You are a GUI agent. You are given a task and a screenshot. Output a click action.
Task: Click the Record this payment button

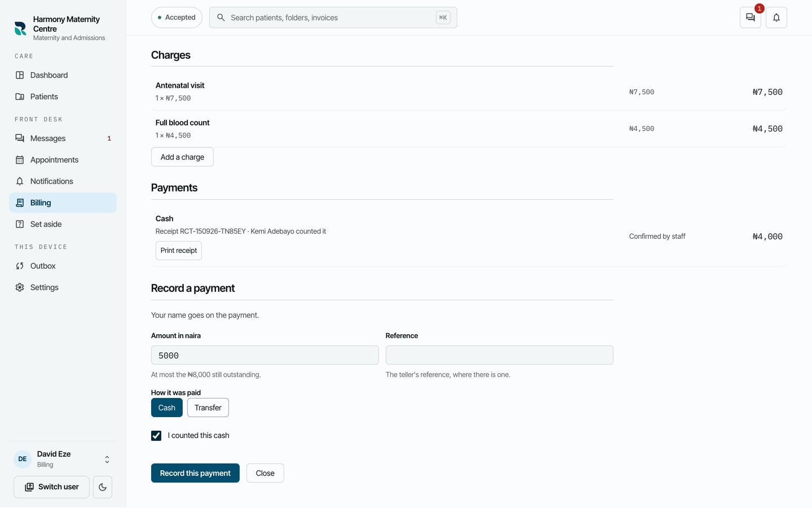pos(195,473)
